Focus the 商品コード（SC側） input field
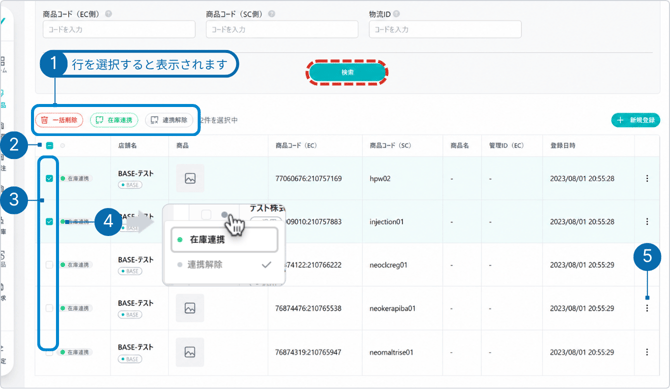The image size is (670, 390). [282, 29]
